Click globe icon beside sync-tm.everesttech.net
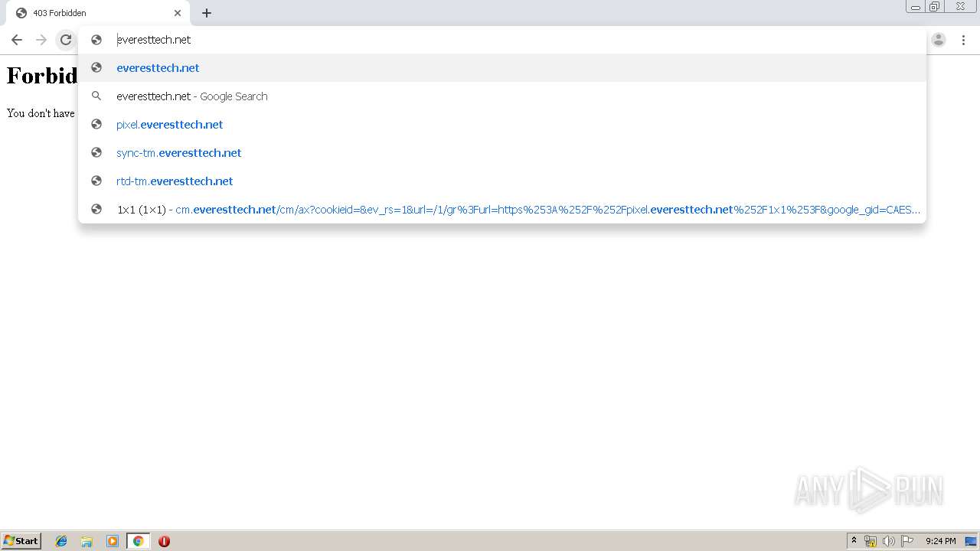 [96, 153]
